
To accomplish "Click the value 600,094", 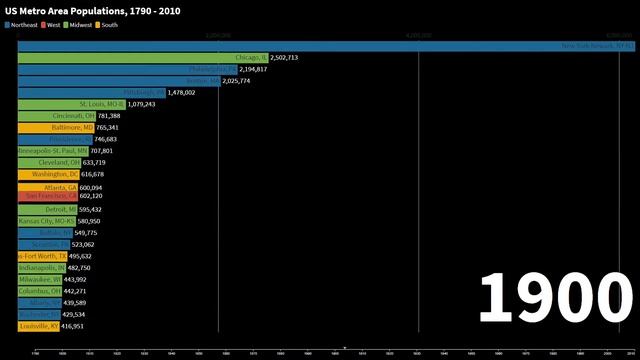I will click(91, 188).
